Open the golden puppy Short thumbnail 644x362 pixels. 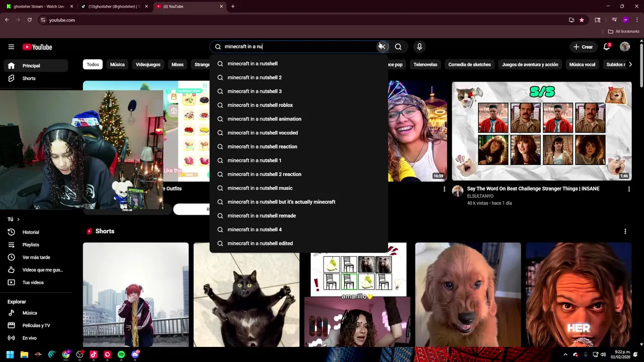tap(468, 295)
